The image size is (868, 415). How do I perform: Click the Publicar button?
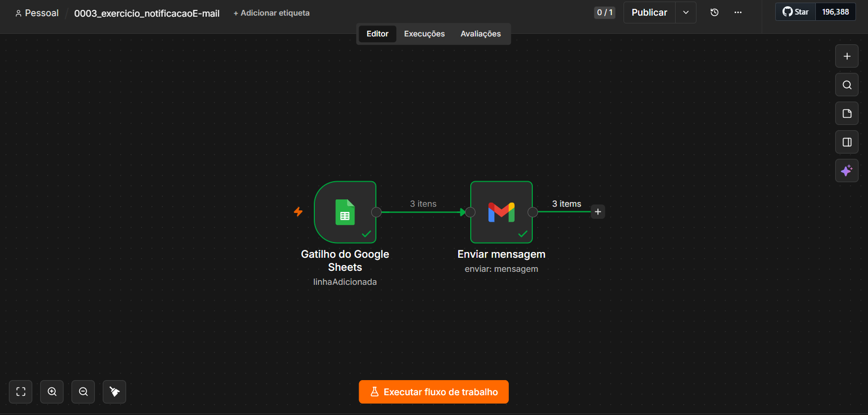point(650,12)
